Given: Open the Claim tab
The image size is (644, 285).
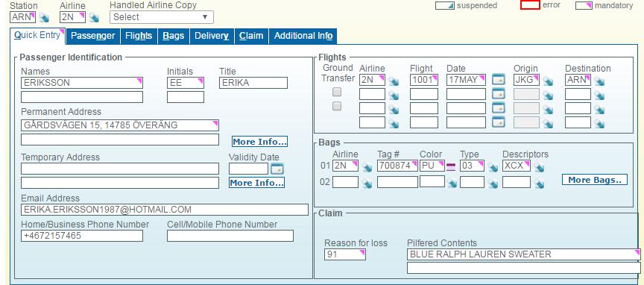Looking at the screenshot, I should (251, 37).
